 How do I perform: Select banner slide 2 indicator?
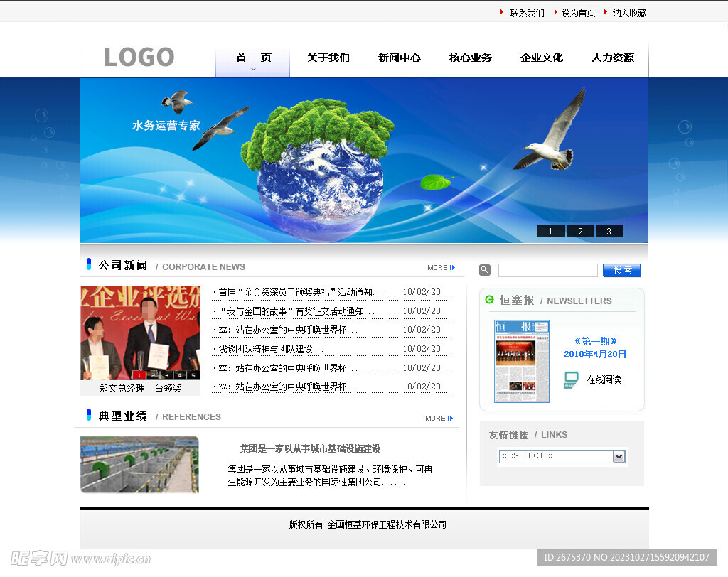point(580,230)
